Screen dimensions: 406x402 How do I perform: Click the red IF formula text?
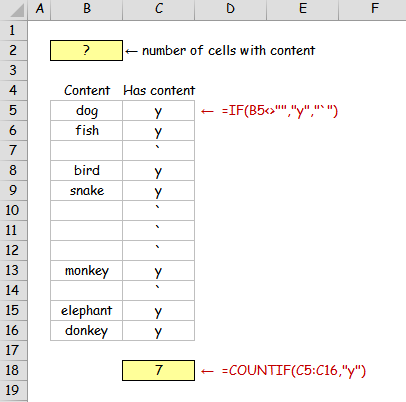click(280, 111)
